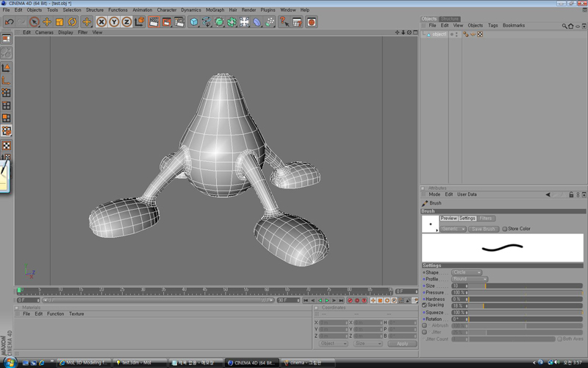Activate the Scale tool
Image resolution: width=588 pixels, height=368 pixels.
[x=60, y=22]
